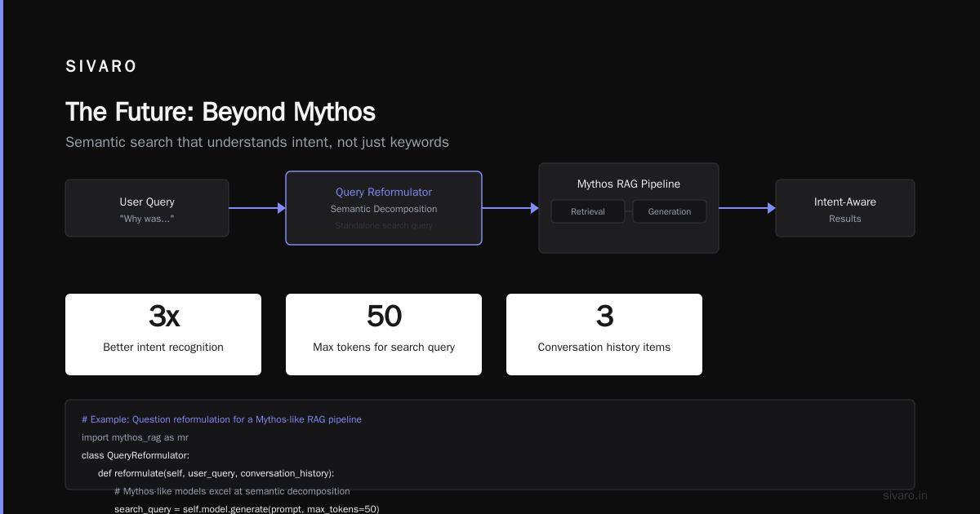980x514 pixels.
Task: Click the Intent-Aware Results box
Action: point(845,208)
